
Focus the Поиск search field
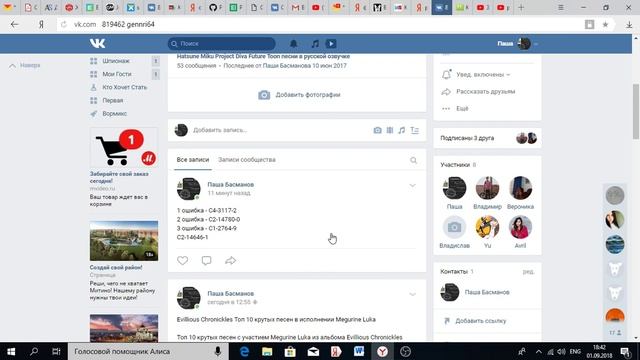pyautogui.click(x=222, y=43)
